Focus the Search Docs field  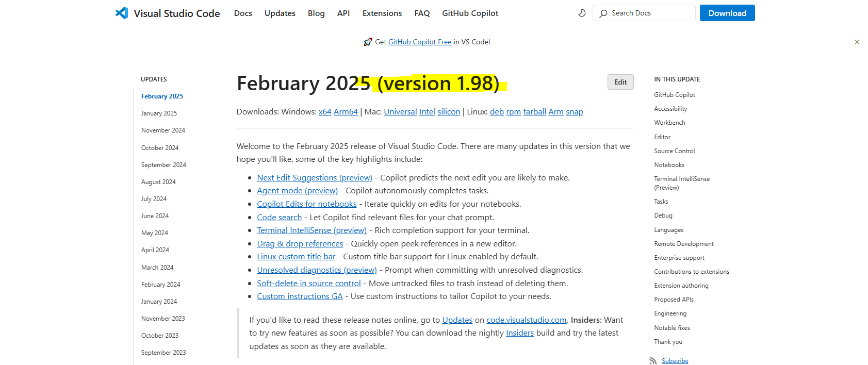tap(644, 13)
